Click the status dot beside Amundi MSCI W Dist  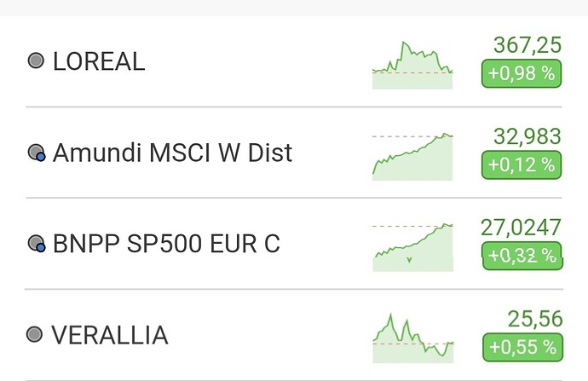coord(37,153)
